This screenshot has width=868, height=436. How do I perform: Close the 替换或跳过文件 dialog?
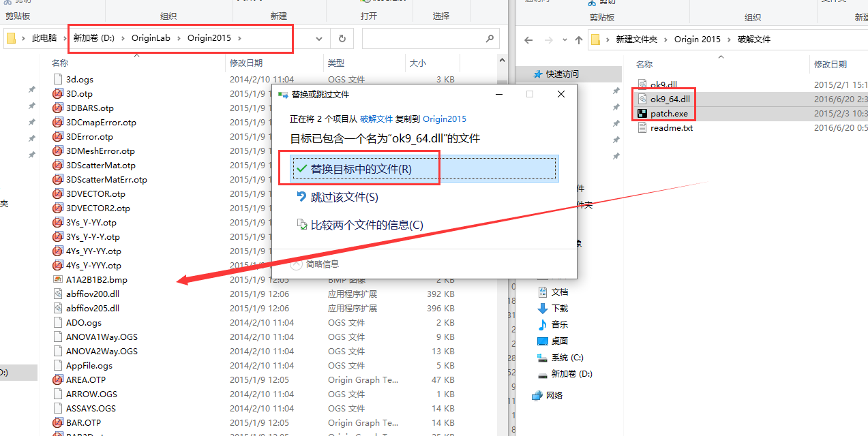561,94
